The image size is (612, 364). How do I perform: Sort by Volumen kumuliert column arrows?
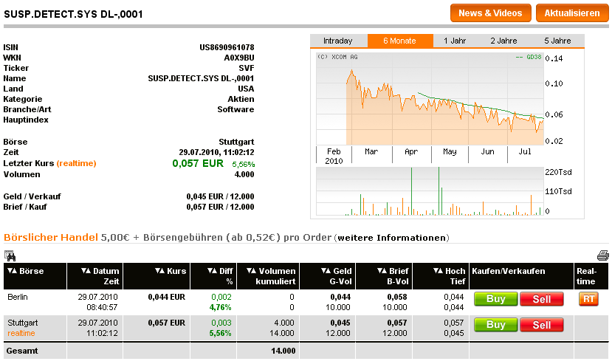point(252,271)
